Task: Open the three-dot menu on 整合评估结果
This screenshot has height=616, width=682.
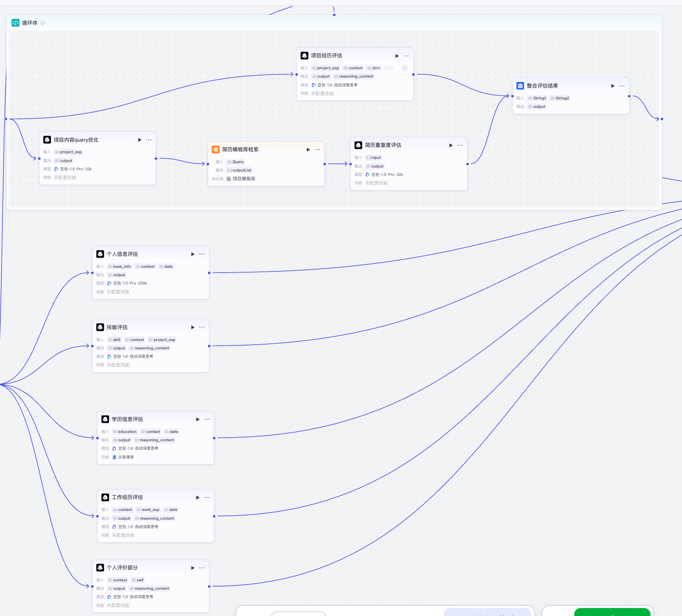Action: pos(622,86)
